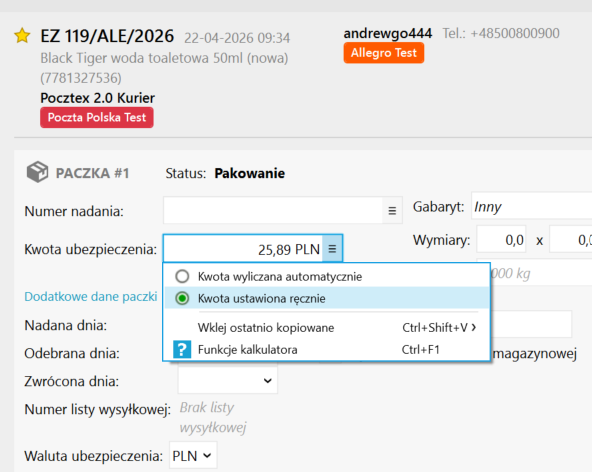Click the submenu chevron beside Ctrl+Shift+V
Screen dimensions: 592x472
(473, 327)
